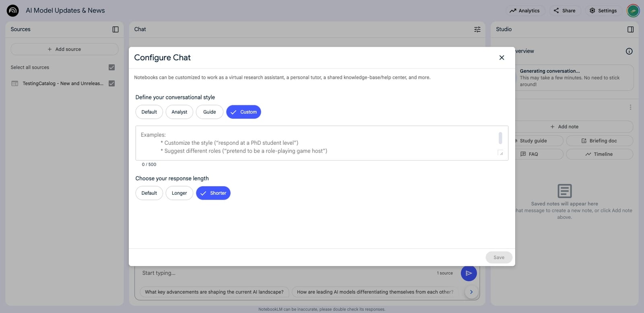Generate a Study guide
Image resolution: width=644 pixels, height=313 pixels.
coord(533,140)
